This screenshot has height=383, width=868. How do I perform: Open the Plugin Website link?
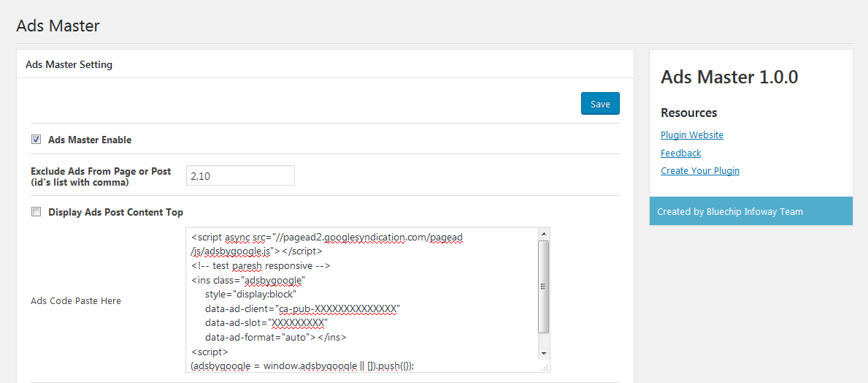tap(692, 134)
